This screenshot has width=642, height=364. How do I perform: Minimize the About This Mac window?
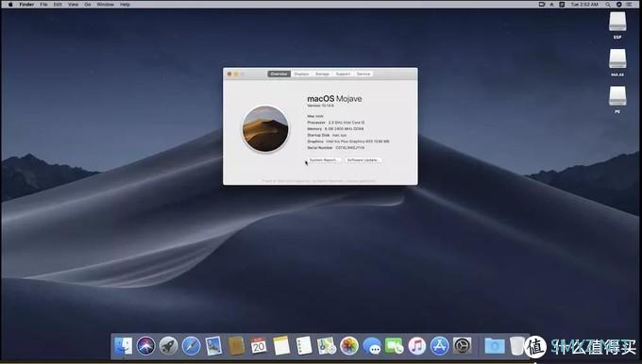236,74
